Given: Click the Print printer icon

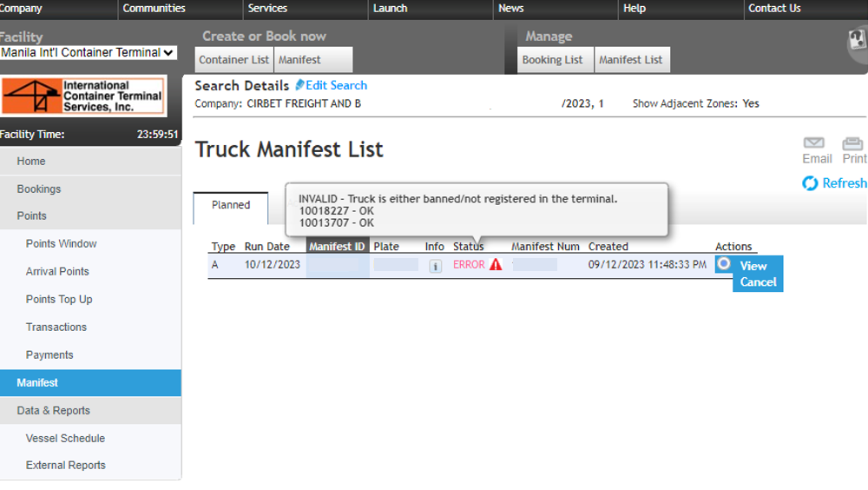Looking at the screenshot, I should (x=852, y=143).
